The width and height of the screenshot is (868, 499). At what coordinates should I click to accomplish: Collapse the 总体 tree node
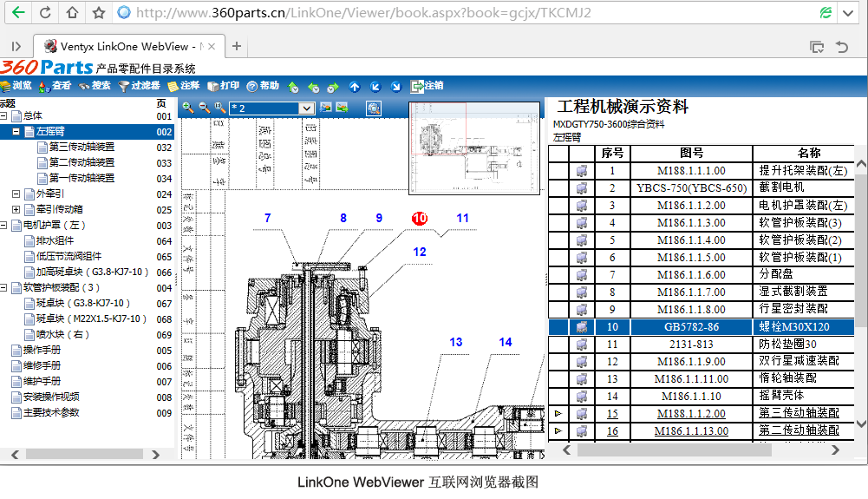[3, 115]
